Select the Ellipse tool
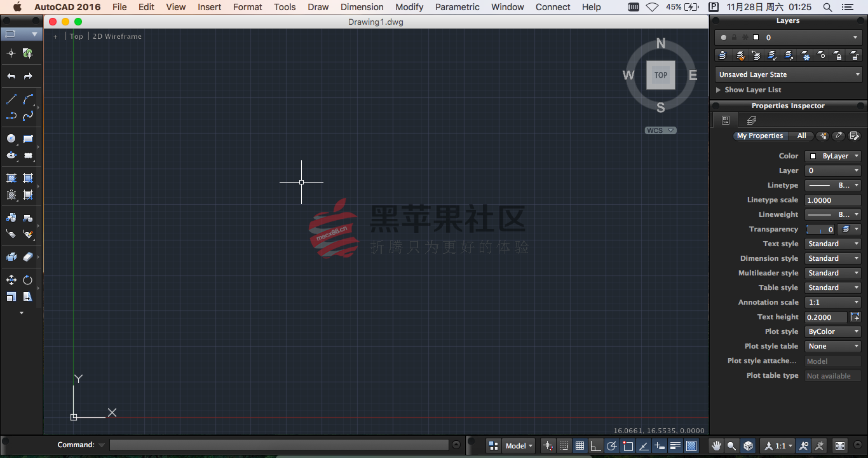The height and width of the screenshot is (458, 868). click(11, 155)
